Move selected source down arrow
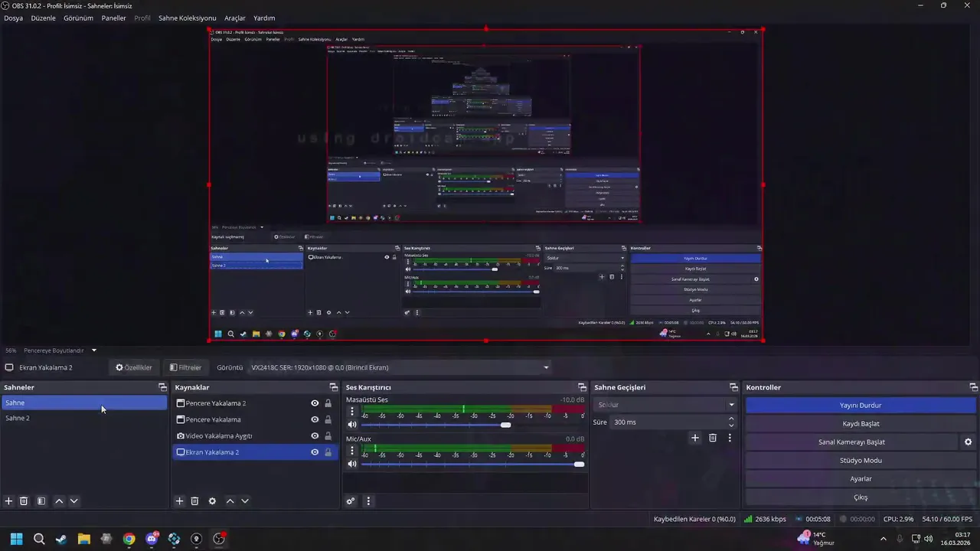 [245, 501]
